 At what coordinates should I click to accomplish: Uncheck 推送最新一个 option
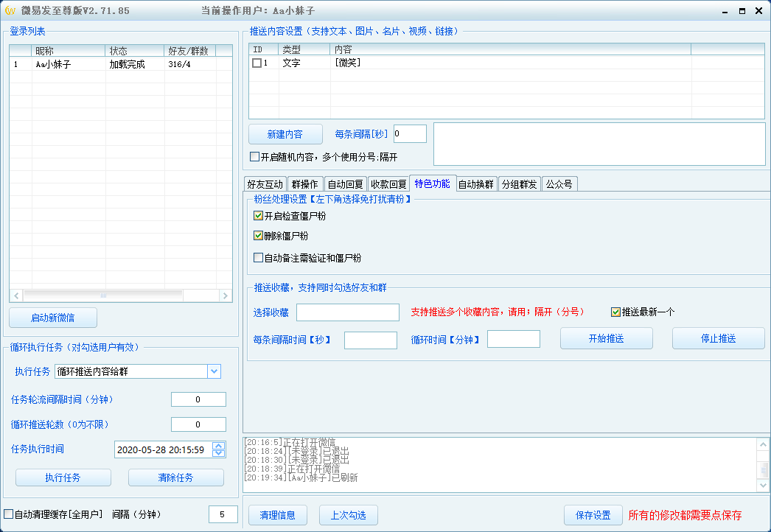[x=615, y=312]
